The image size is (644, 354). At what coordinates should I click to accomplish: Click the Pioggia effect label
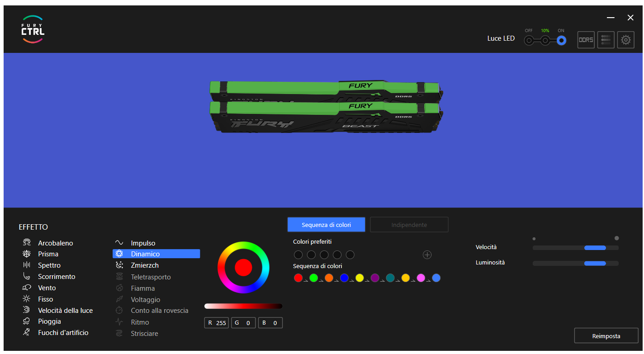(x=49, y=321)
